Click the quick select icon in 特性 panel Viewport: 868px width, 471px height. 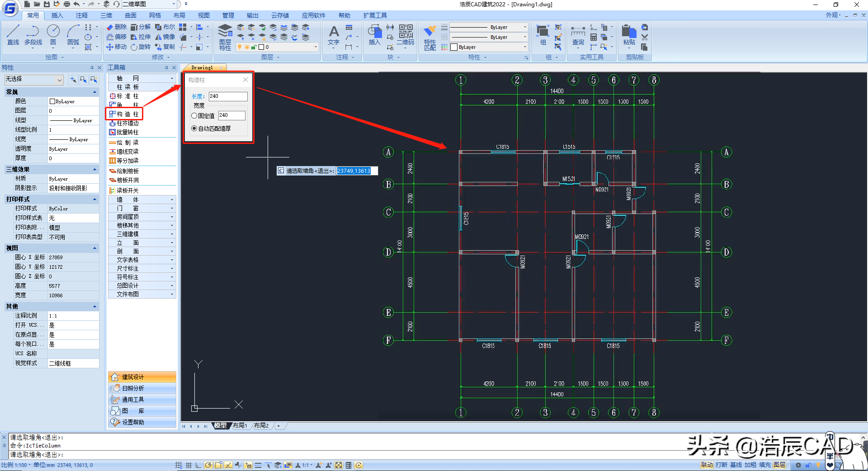(94, 80)
